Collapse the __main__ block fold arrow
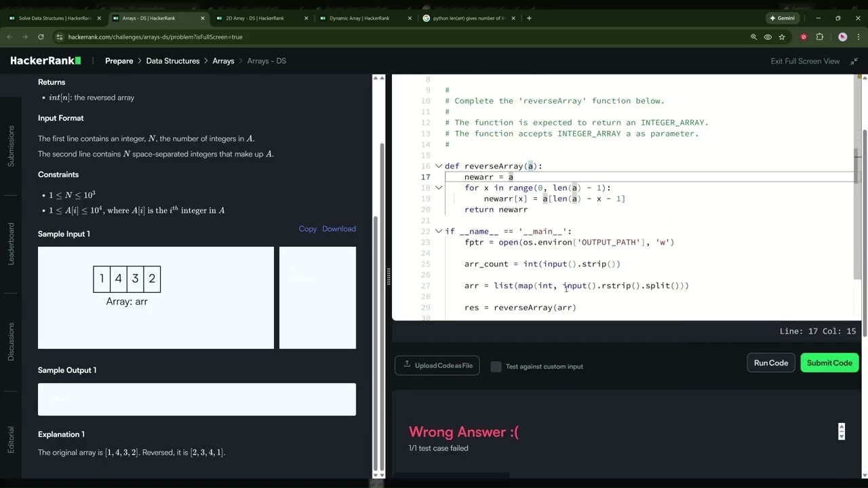 click(439, 231)
